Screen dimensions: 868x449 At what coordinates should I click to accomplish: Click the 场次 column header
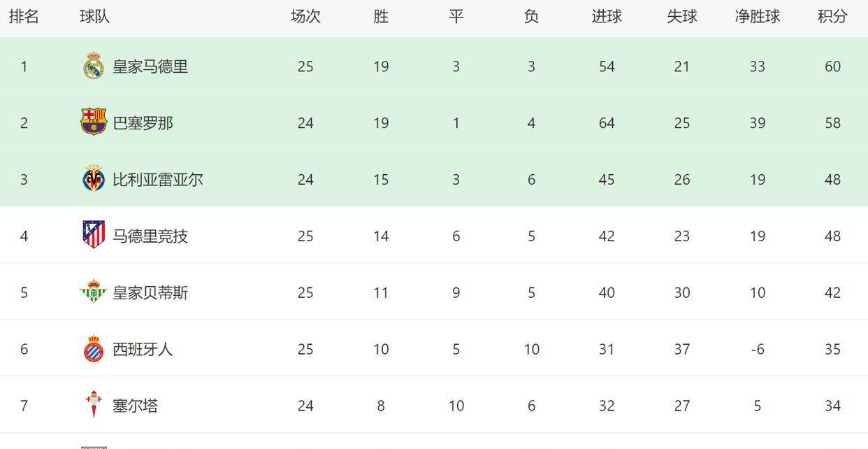pyautogui.click(x=305, y=17)
